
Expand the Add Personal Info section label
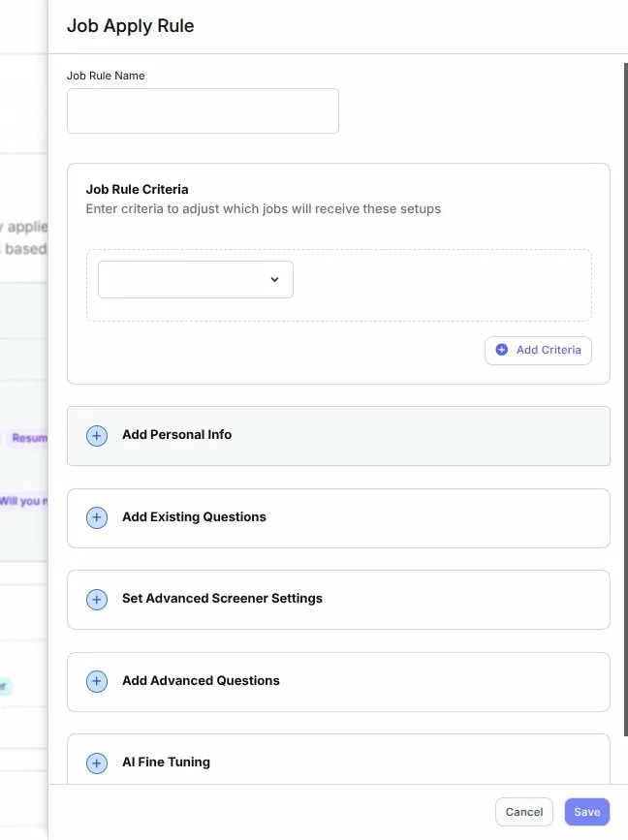coord(176,435)
